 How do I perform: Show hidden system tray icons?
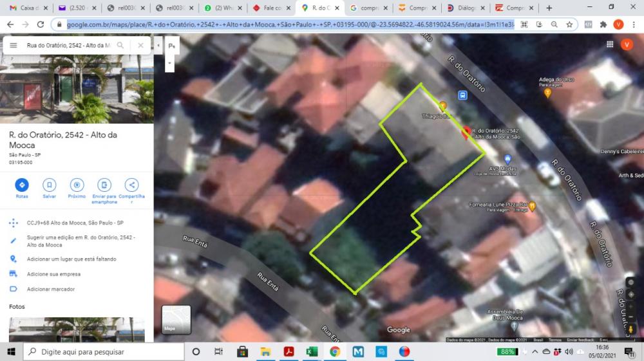[x=536, y=352]
